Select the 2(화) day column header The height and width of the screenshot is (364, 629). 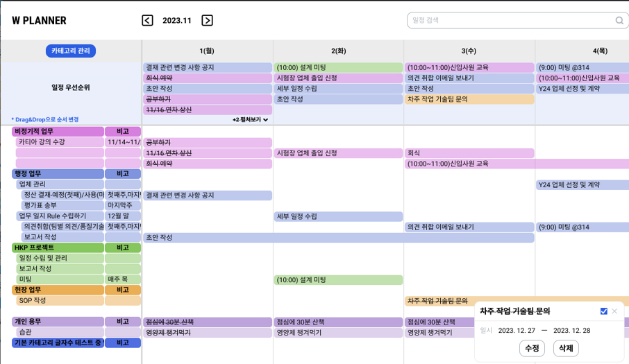click(x=339, y=51)
